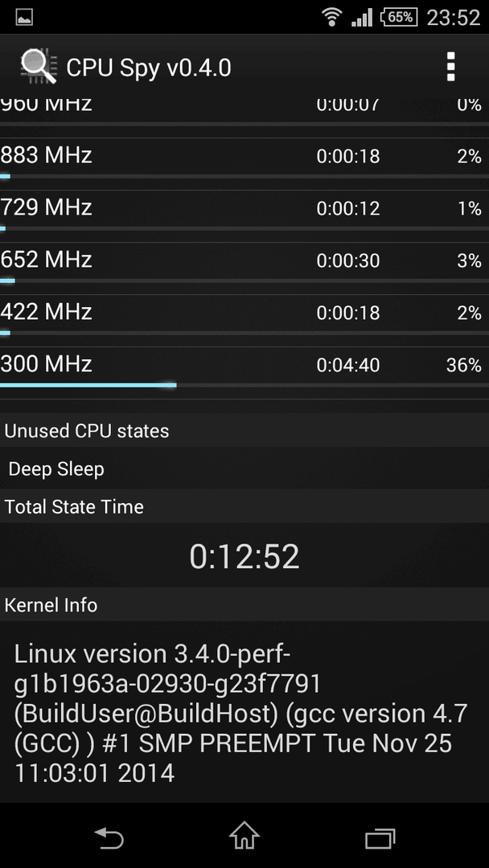Go to the Android home screen button
Image resolution: width=489 pixels, height=868 pixels.
click(244, 836)
